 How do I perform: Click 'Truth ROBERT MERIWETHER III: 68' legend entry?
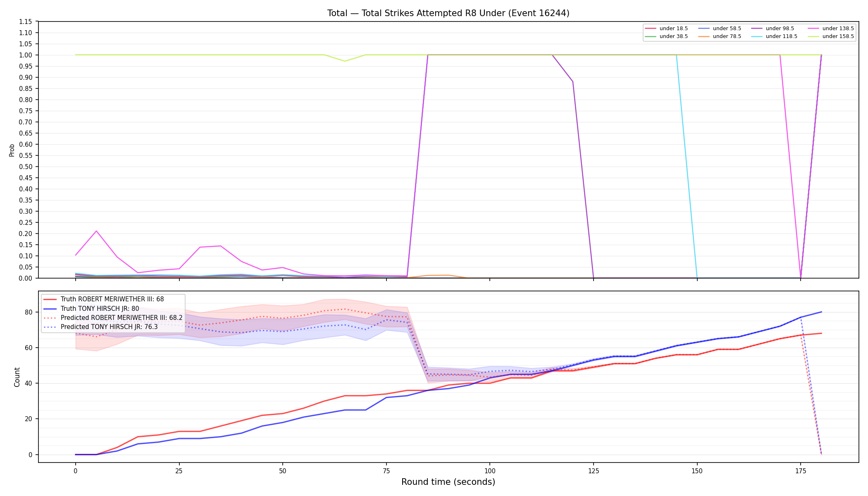pyautogui.click(x=104, y=299)
